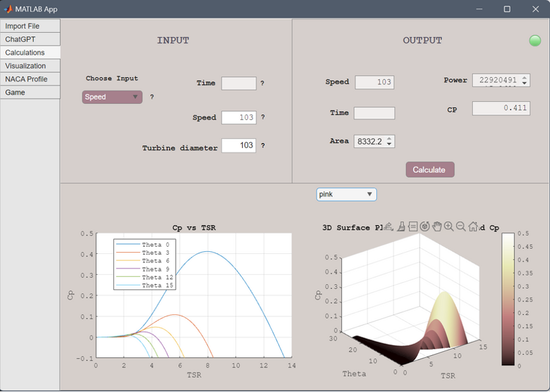Open the Choose Input Speed dropdown
Screen dimensions: 550x392
coord(113,97)
